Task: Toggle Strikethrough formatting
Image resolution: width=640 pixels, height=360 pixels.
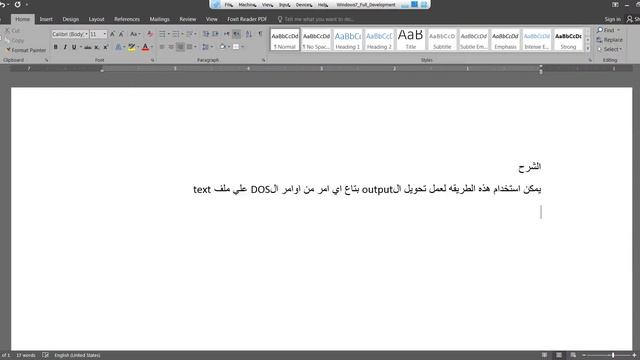Action: [x=88, y=47]
